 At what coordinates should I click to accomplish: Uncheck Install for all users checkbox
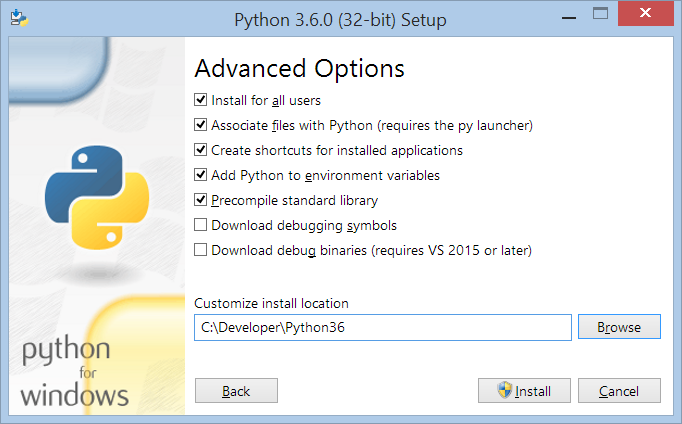[201, 100]
